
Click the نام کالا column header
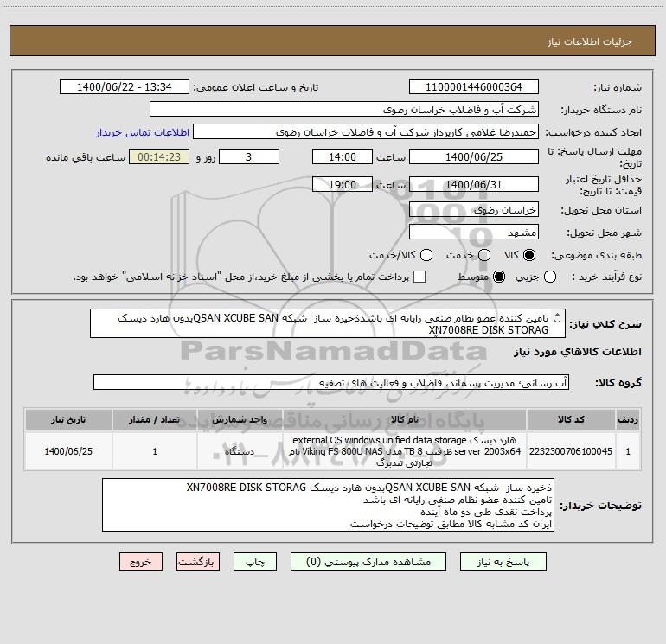(405, 419)
